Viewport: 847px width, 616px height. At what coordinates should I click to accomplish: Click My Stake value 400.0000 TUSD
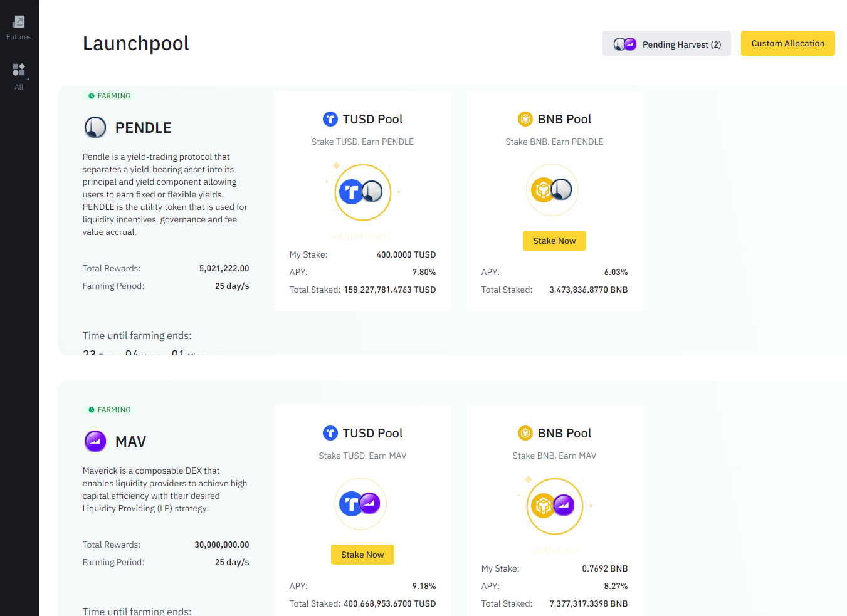coord(406,254)
